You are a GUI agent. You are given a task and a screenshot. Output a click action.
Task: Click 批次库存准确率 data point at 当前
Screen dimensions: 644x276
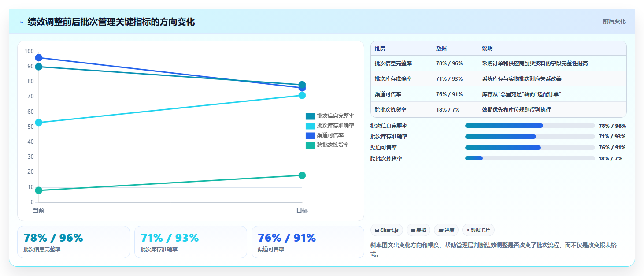click(x=39, y=123)
